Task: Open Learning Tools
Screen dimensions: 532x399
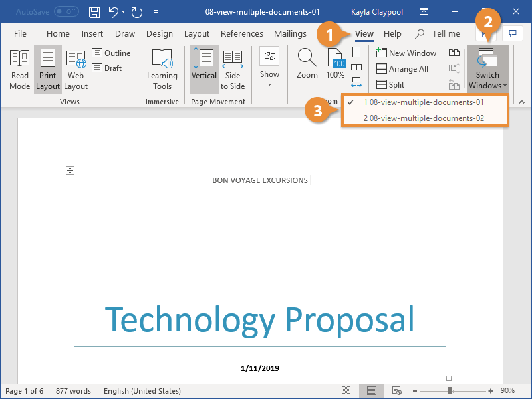Action: (x=162, y=69)
